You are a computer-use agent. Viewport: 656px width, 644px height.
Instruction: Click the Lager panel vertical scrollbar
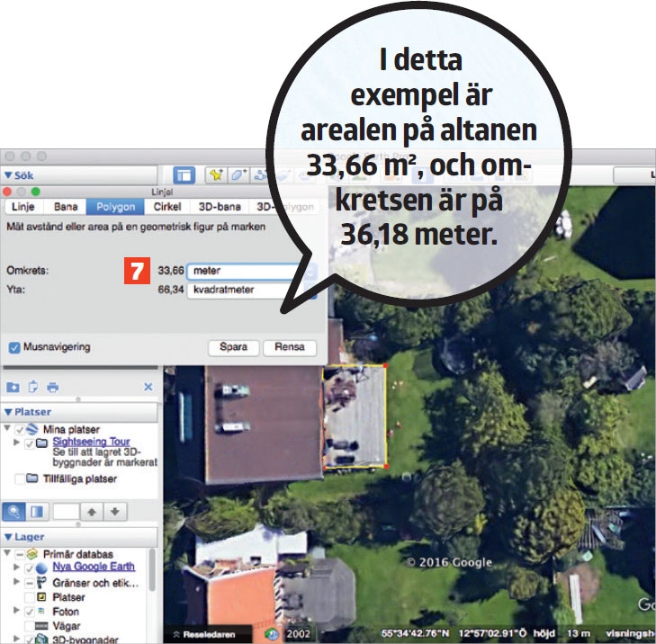pos(151,576)
